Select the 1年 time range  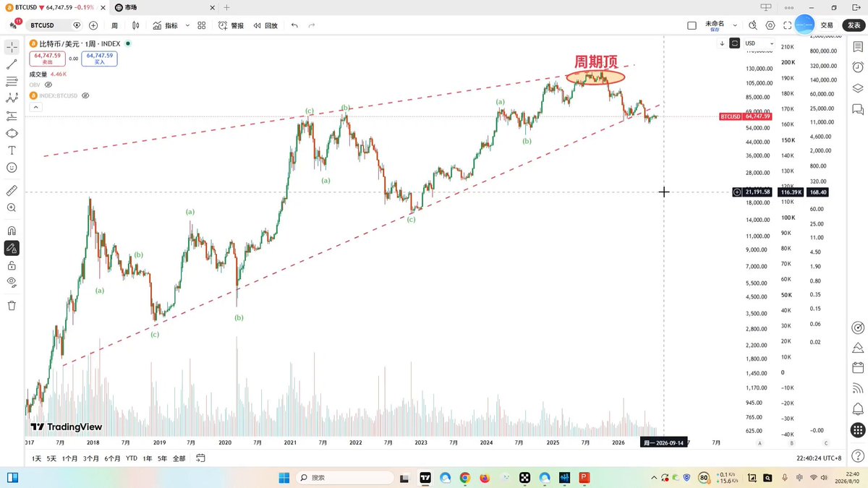(x=148, y=458)
